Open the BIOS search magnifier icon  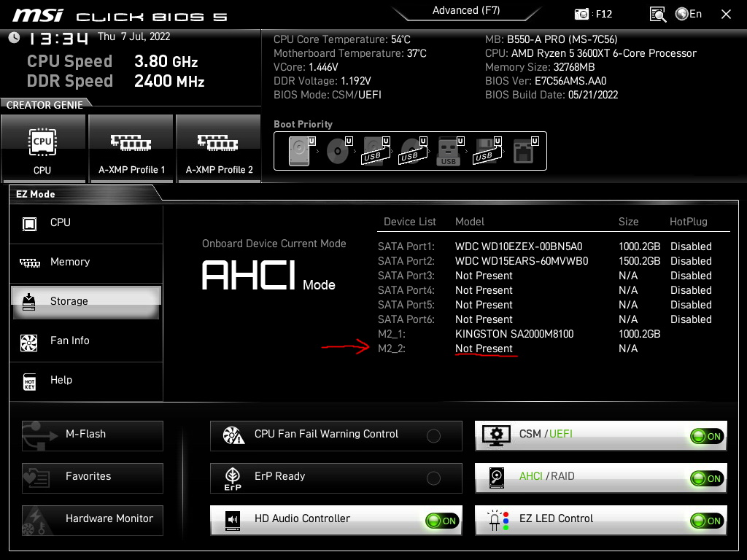point(657,15)
